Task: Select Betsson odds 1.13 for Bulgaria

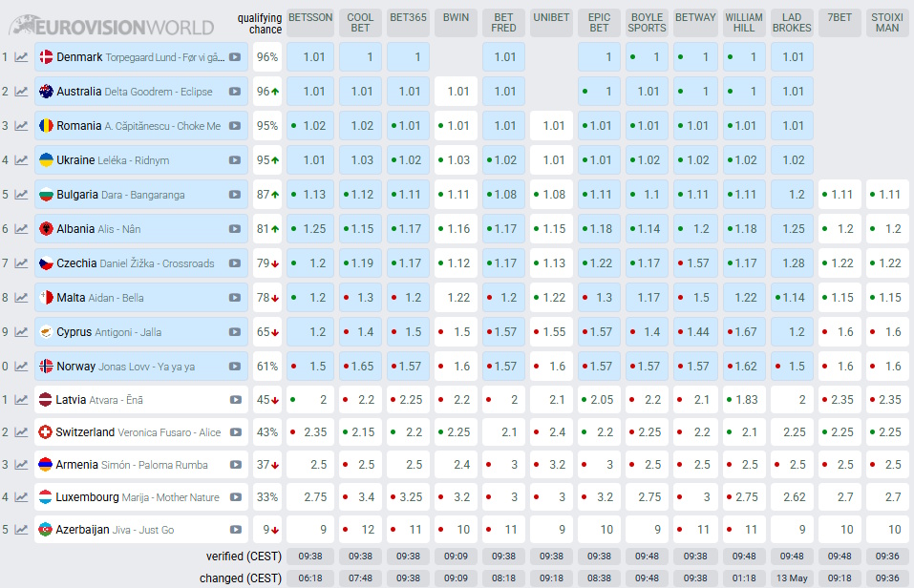Action: pos(310,195)
